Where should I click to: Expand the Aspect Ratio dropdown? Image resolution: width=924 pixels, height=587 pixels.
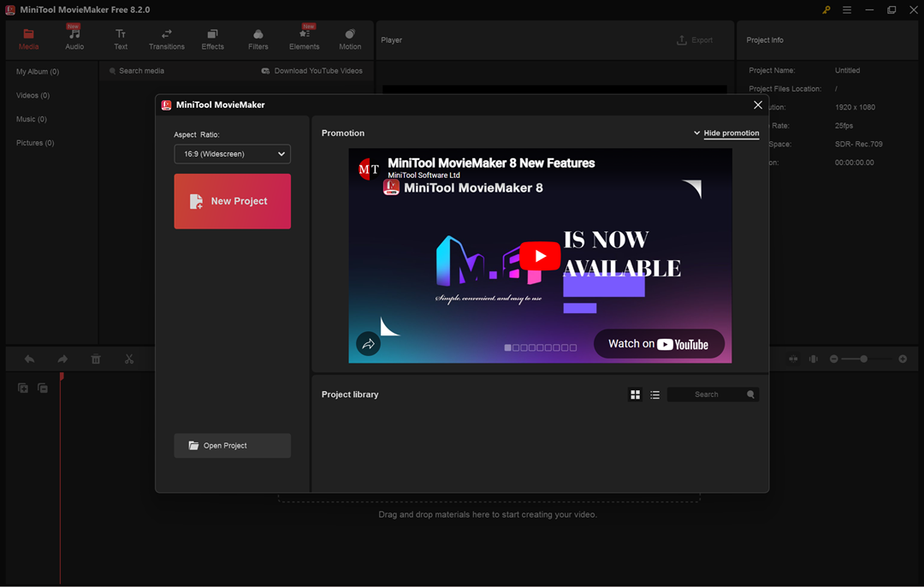pos(232,154)
